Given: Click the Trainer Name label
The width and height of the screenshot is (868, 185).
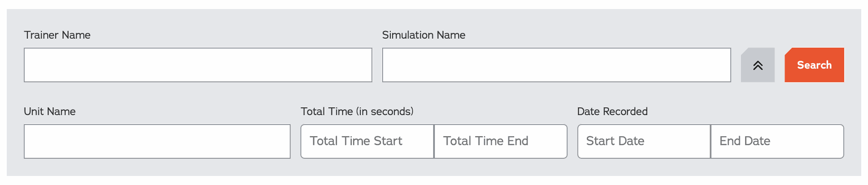Looking at the screenshot, I should [57, 35].
